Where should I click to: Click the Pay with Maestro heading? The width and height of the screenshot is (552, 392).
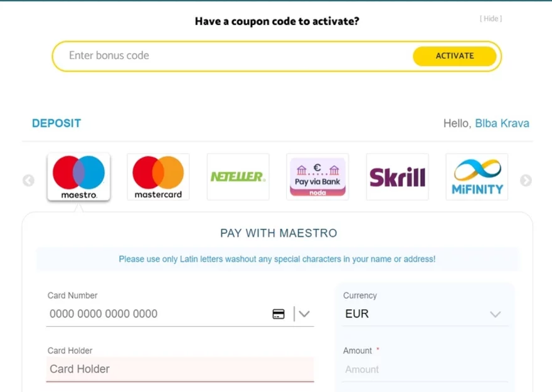[279, 233]
